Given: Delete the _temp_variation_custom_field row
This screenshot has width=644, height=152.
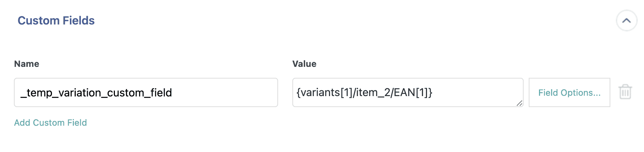Looking at the screenshot, I should (x=625, y=92).
